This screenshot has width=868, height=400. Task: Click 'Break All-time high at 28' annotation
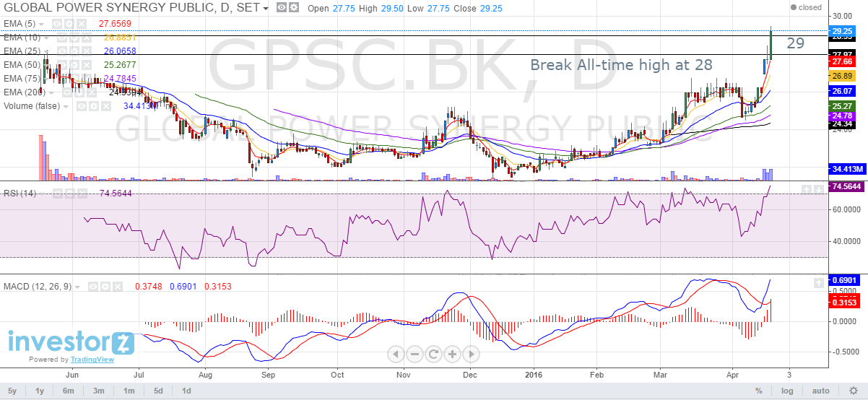tap(621, 64)
